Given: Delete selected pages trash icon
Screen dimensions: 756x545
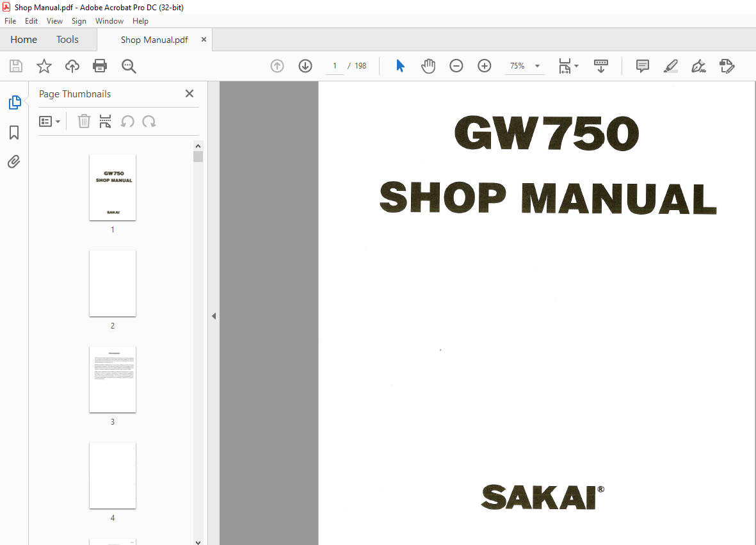Looking at the screenshot, I should (84, 122).
